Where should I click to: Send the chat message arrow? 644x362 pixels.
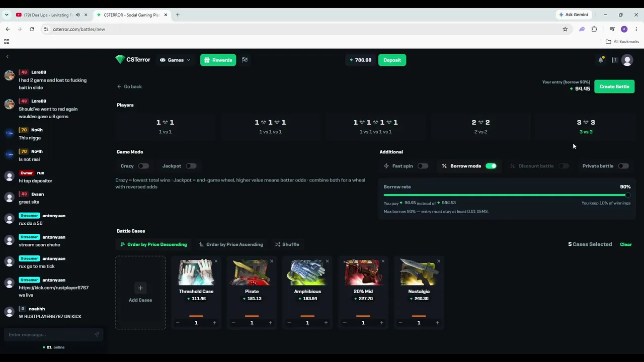(x=96, y=334)
